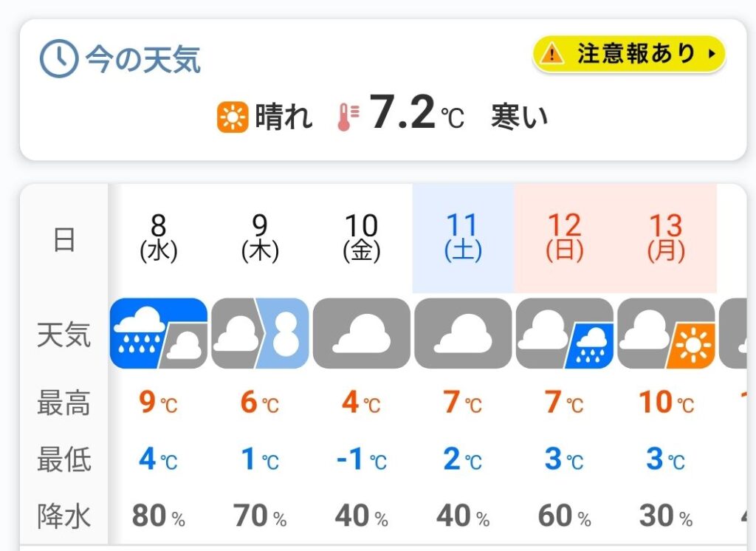The height and width of the screenshot is (551, 756).
Task: Select the 11 (土) Saturday date header
Action: point(463,238)
